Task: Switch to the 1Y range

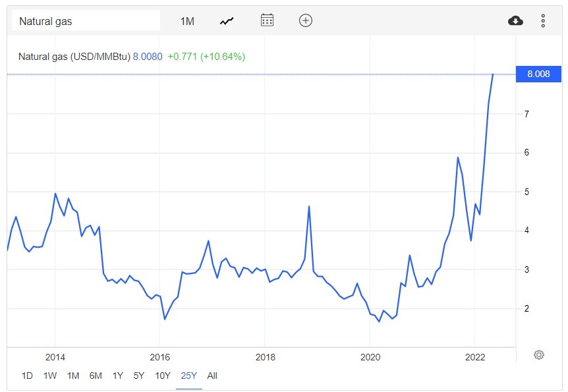Action: [118, 376]
